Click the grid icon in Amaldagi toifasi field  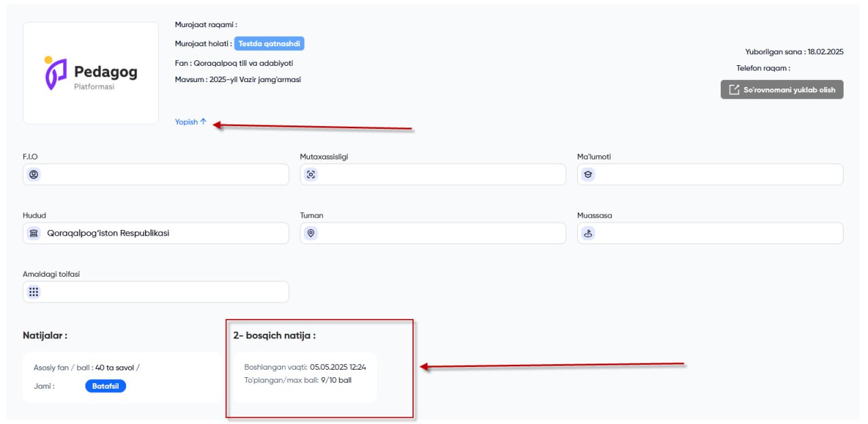point(34,292)
